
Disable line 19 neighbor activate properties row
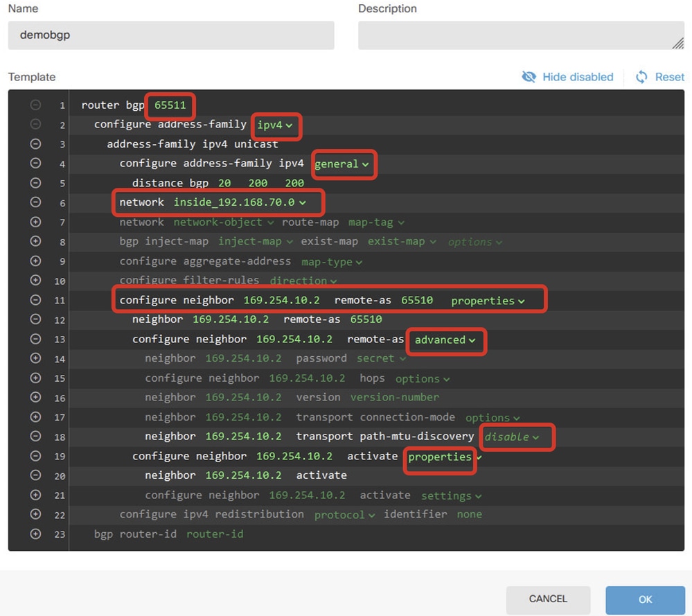[35, 456]
